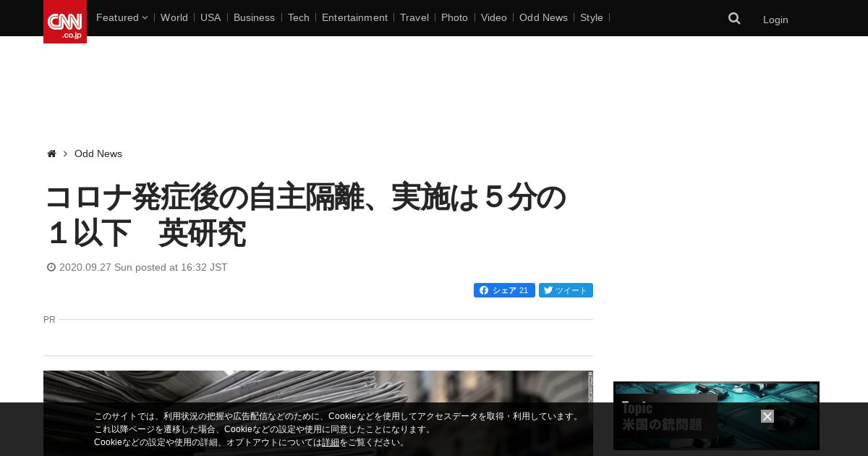Viewport: 868px width, 456px height.
Task: Click Odd News breadcrumb link
Action: click(98, 153)
